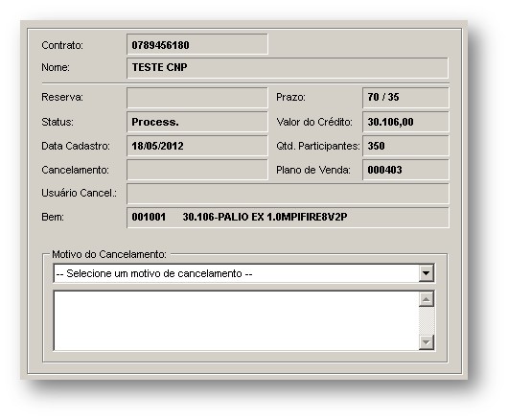Image resolution: width=508 pixels, height=420 pixels.
Task: Select the cancelamento reason combo box
Action: pos(243,273)
